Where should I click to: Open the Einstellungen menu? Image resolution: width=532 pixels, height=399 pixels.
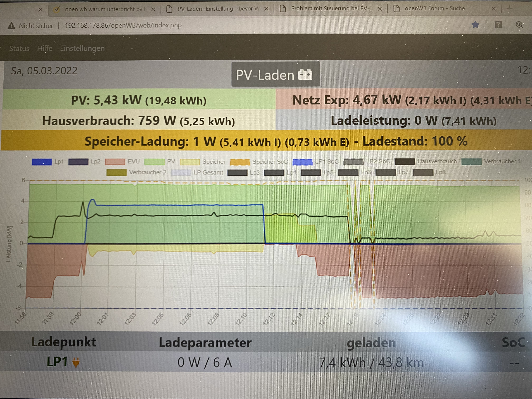point(82,48)
